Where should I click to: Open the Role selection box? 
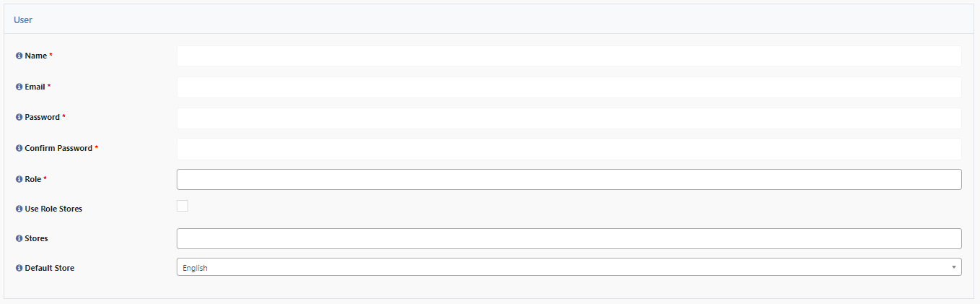(x=569, y=179)
